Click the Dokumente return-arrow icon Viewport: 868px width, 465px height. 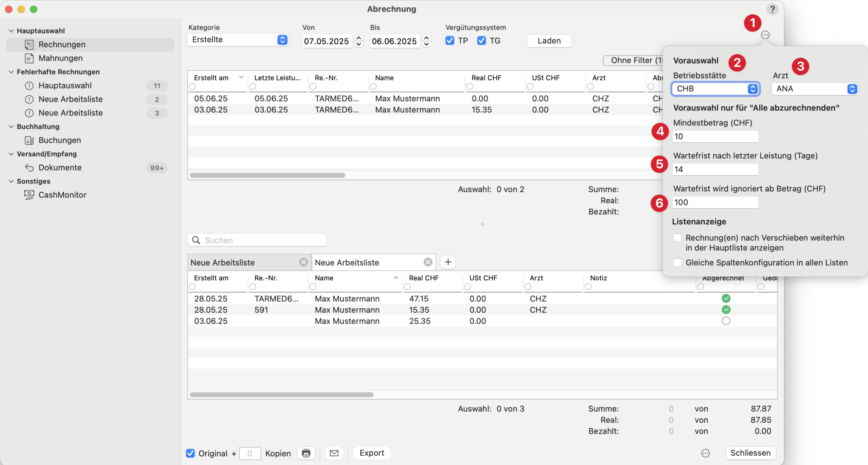[29, 168]
